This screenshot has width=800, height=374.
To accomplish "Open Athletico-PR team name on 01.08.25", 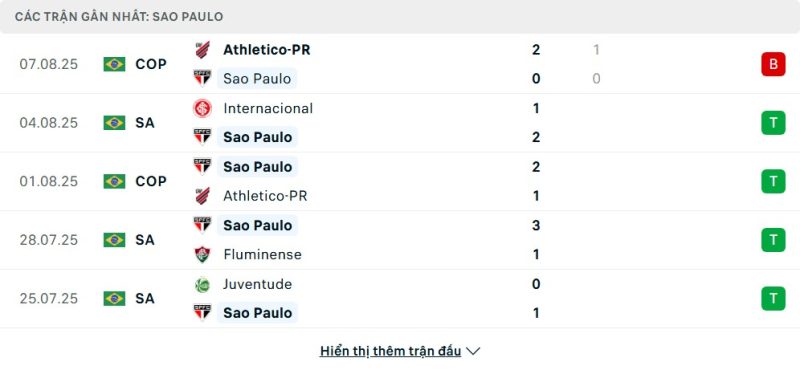I will (265, 196).
